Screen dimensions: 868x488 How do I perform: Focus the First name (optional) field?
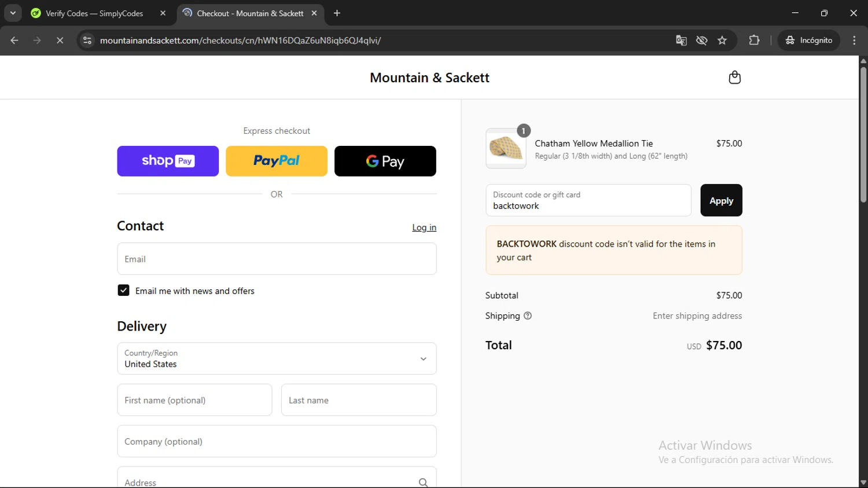194,400
